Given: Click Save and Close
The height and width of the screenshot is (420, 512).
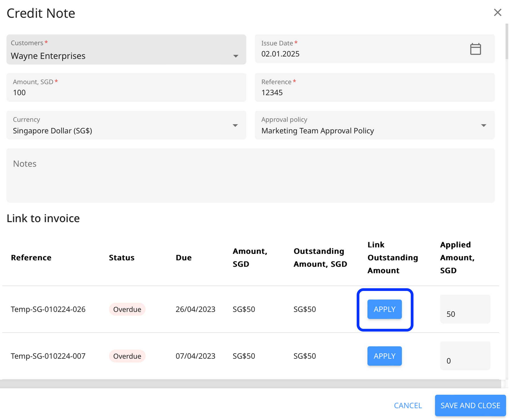Looking at the screenshot, I should pos(470,406).
